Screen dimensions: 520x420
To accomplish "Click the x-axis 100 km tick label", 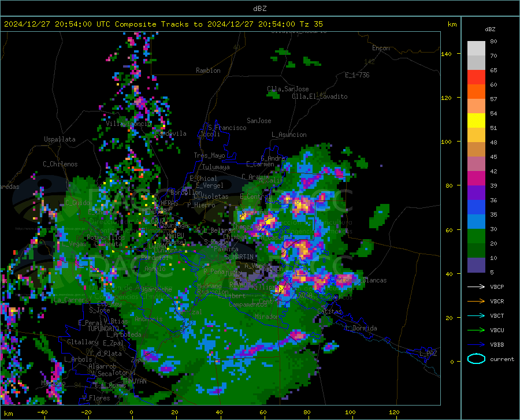I will (350, 412).
